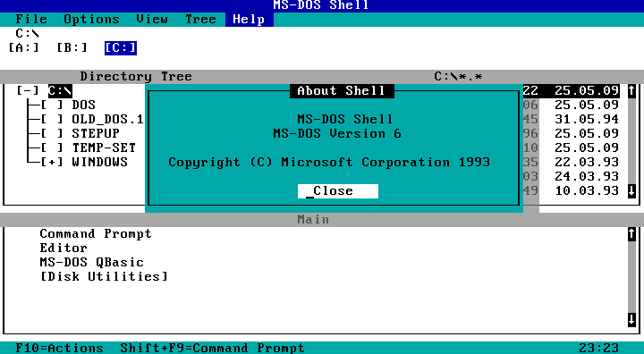The width and height of the screenshot is (644, 354).
Task: Launch Editor from Main list
Action: (x=64, y=248)
